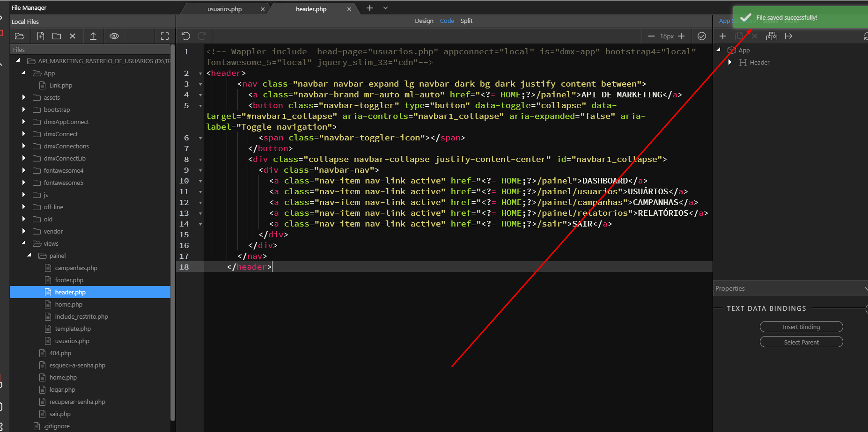Expand the Header node in App Structure
This screenshot has width=868, height=432.
tap(730, 62)
